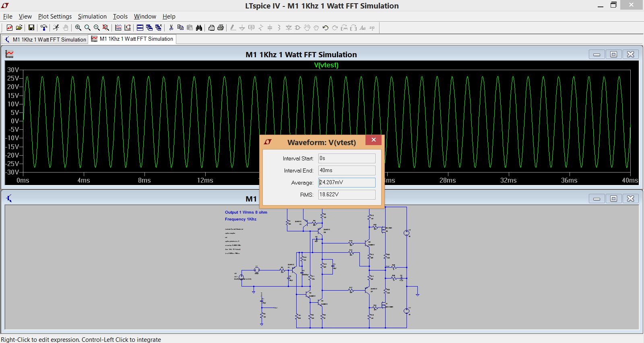The height and width of the screenshot is (343, 644).
Task: Open the Tools menu
Action: [120, 17]
